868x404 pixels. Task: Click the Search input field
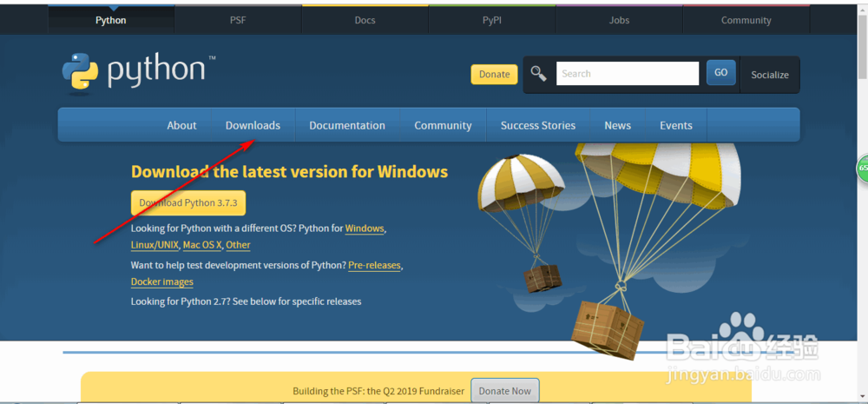(628, 73)
